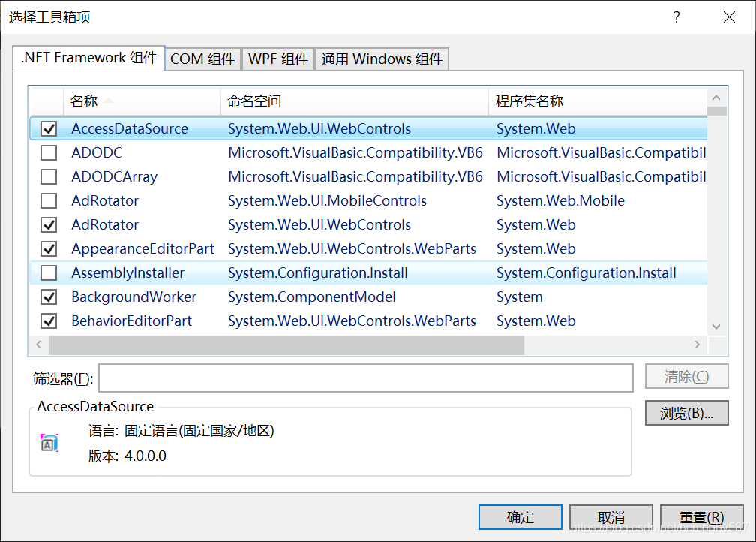The width and height of the screenshot is (756, 542).
Task: Open the COM 组件 tab
Action: pyautogui.click(x=202, y=59)
